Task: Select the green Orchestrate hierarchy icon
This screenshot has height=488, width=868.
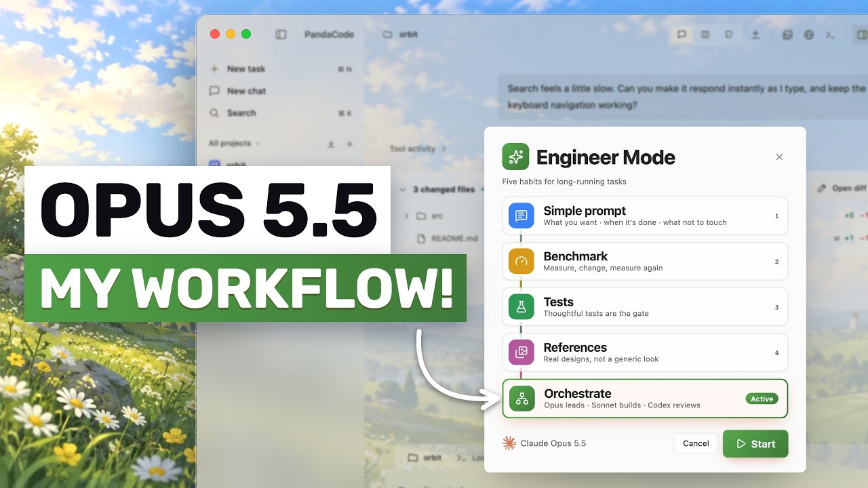Action: (522, 399)
